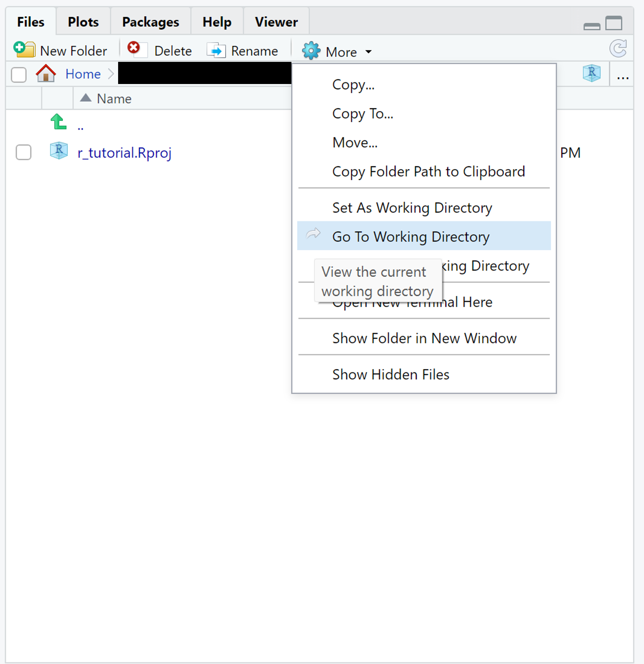Click the green up-folder arrow icon

pos(58,122)
